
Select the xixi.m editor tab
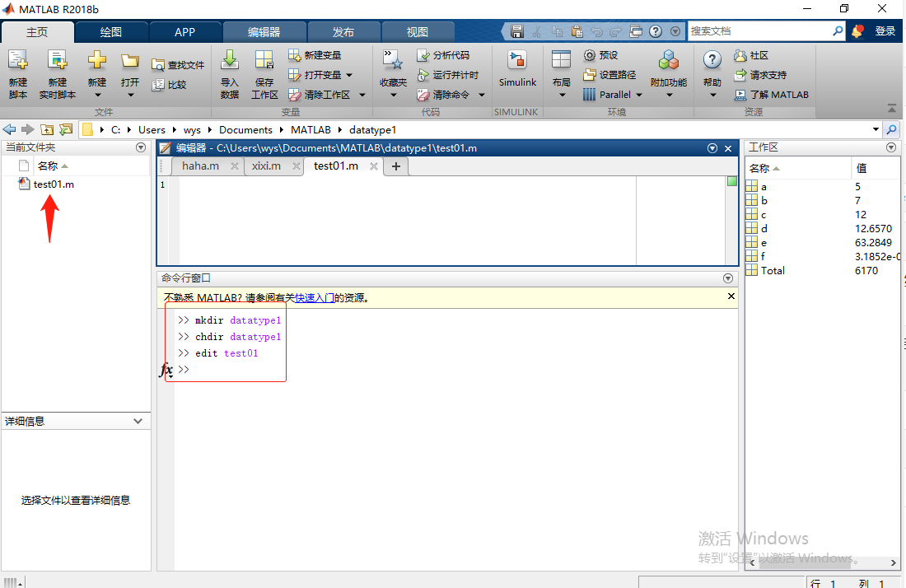(x=266, y=166)
